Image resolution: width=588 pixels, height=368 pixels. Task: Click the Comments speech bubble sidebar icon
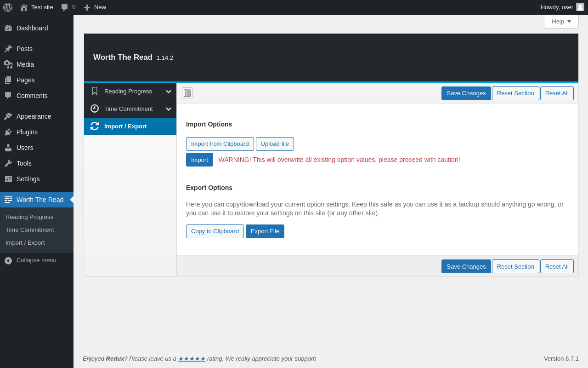coord(8,96)
